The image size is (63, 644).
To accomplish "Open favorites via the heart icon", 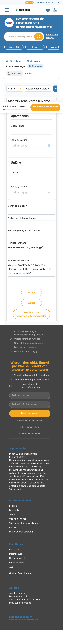I will (x=48, y=10).
